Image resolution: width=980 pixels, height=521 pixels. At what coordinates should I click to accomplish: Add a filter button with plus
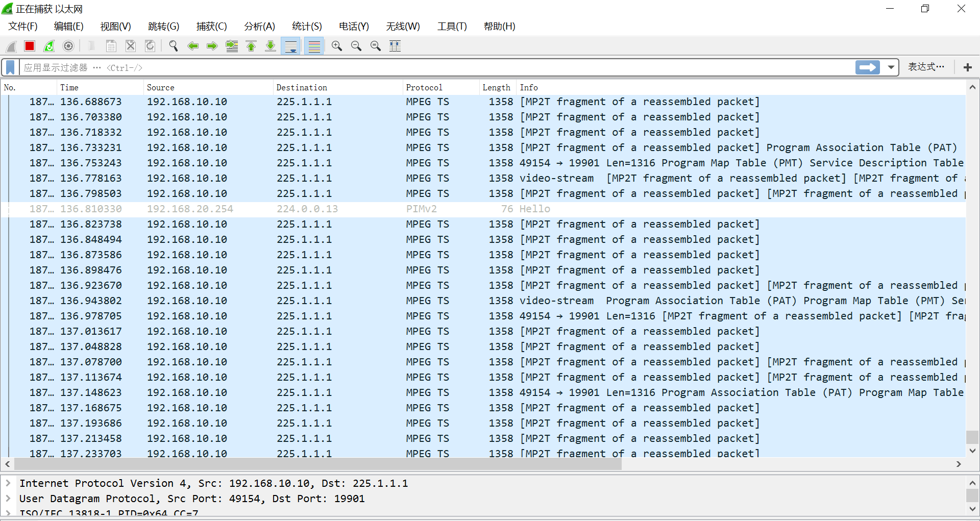pos(968,67)
